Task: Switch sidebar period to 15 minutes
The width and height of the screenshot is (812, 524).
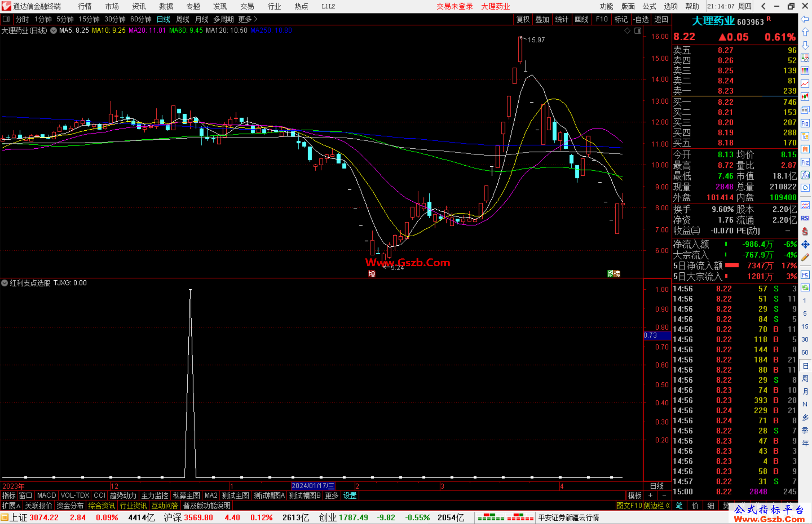Action: point(805,326)
